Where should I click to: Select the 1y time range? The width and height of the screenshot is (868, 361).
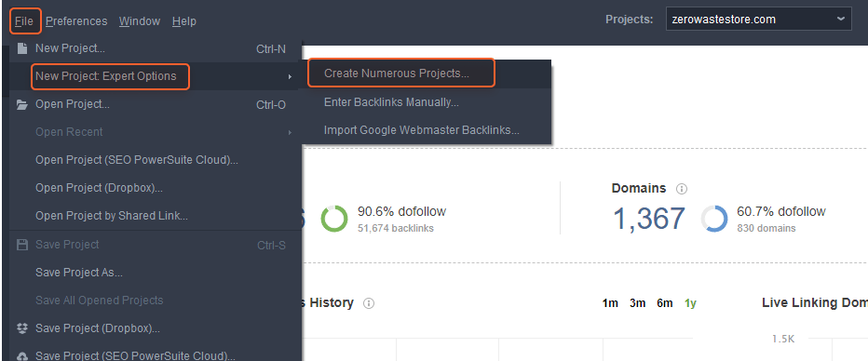pos(690,303)
